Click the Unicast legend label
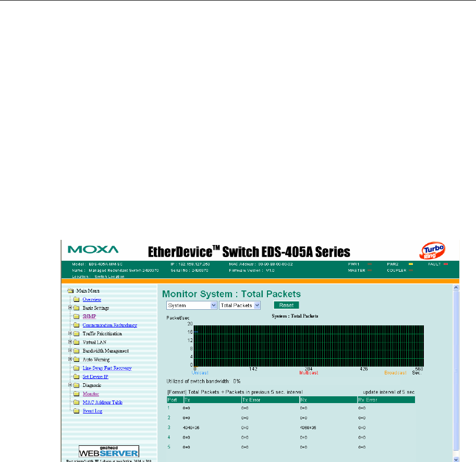Viewport: 476px width, 462px height. 200,373
